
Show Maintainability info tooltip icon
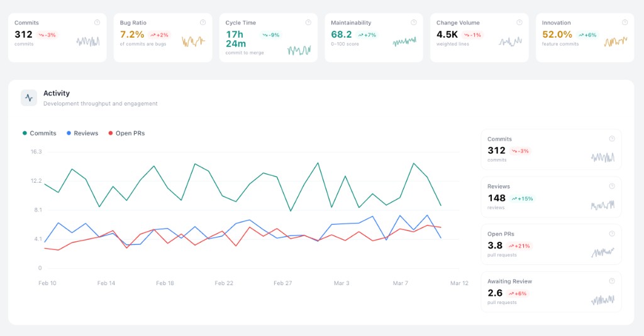pyautogui.click(x=414, y=23)
